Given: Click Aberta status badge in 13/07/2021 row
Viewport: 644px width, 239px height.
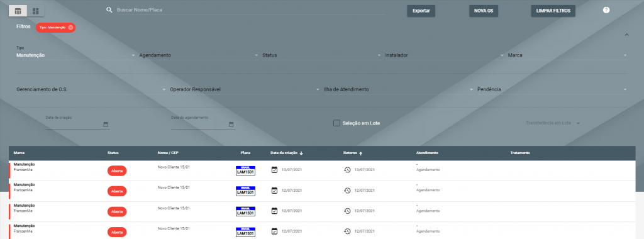Looking at the screenshot, I should click(x=117, y=170).
